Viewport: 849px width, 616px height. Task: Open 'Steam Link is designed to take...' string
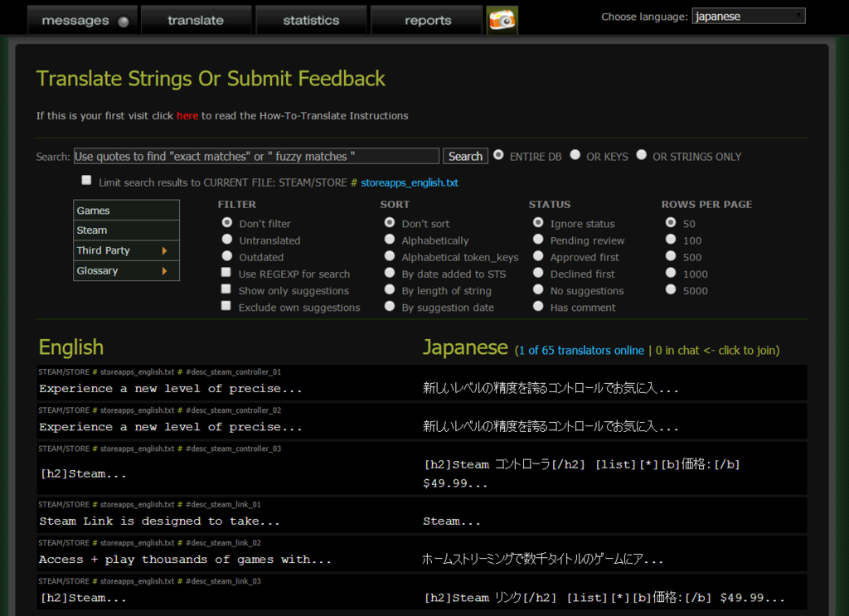click(x=159, y=521)
